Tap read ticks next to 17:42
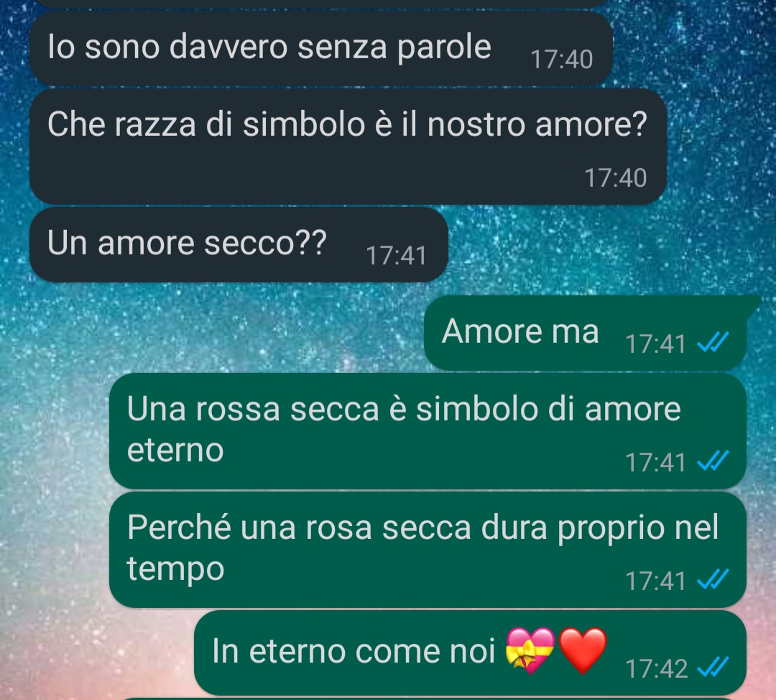Image resolution: width=776 pixels, height=700 pixels. [x=713, y=667]
